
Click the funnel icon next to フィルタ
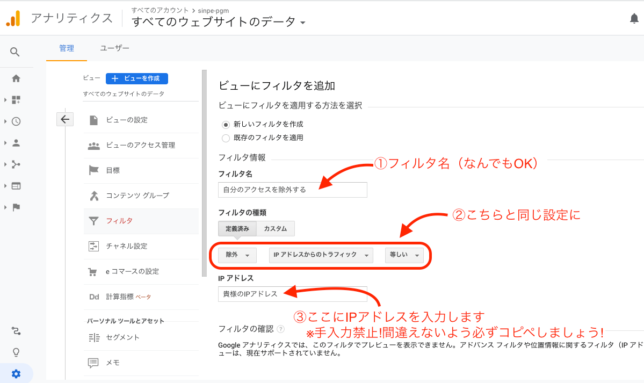click(x=94, y=221)
